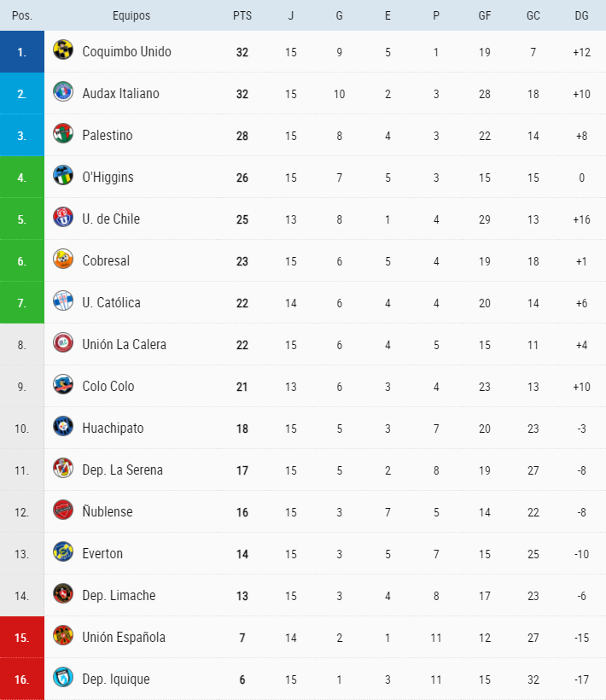Click the GF column header
606x700 pixels.
(485, 15)
